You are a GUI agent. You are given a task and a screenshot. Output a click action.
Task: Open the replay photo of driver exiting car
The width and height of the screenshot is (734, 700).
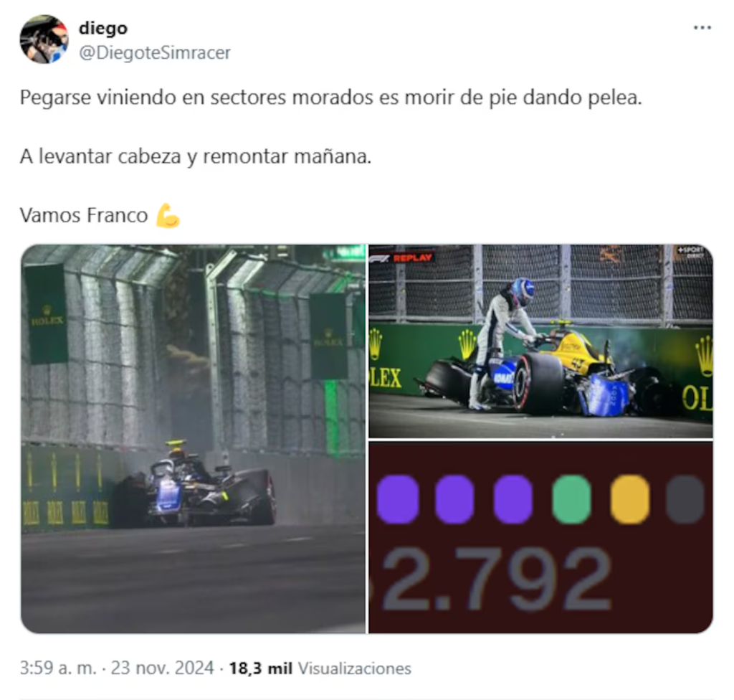click(540, 341)
